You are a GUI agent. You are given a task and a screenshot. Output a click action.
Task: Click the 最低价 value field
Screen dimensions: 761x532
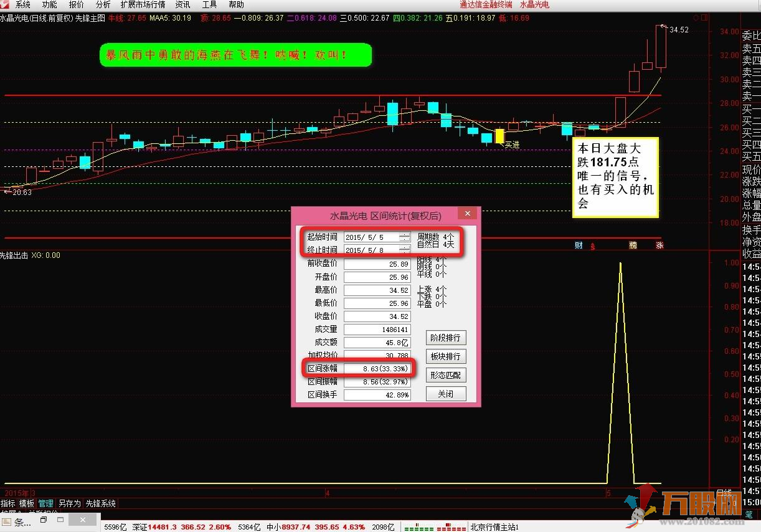[x=377, y=303]
